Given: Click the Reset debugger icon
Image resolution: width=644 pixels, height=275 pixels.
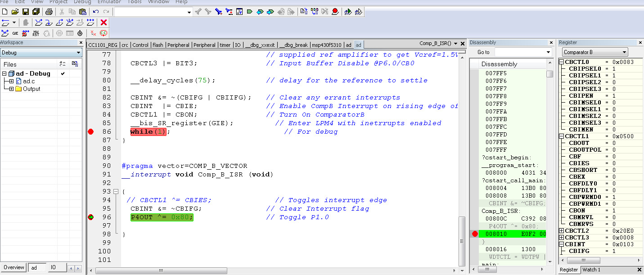Looking at the screenshot, I should (x=5, y=22).
